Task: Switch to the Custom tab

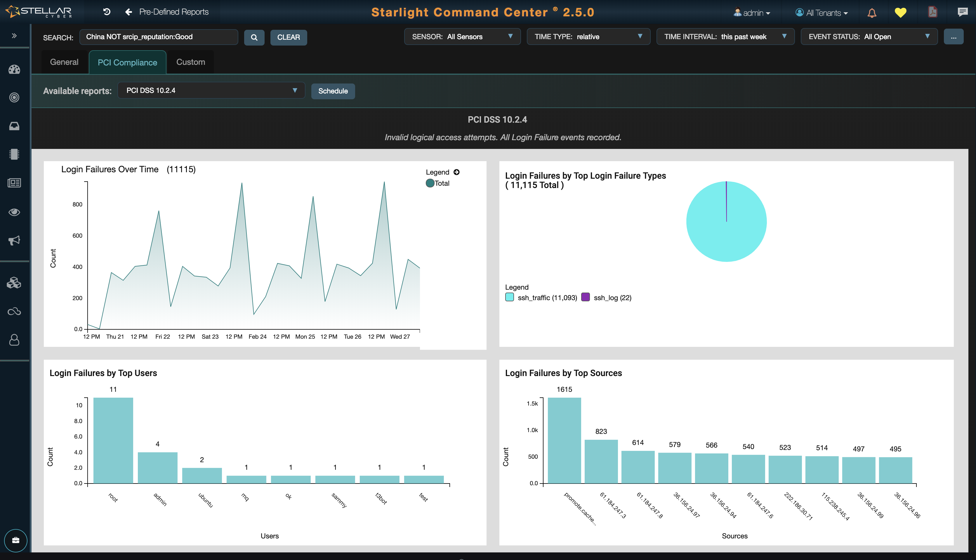Action: 190,62
